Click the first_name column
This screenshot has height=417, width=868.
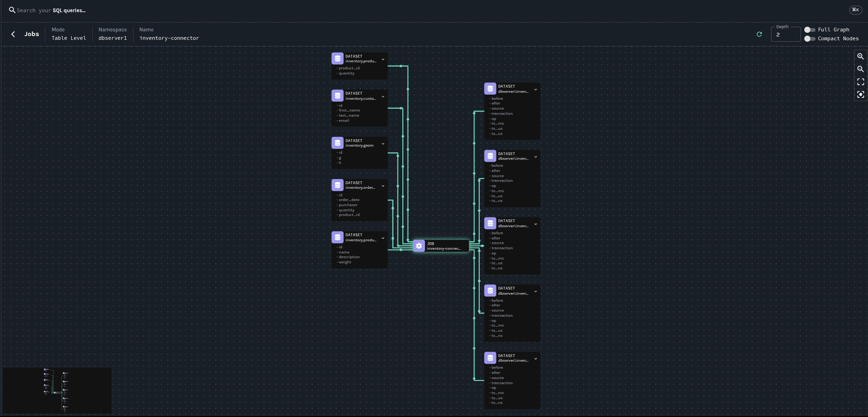[x=349, y=111]
